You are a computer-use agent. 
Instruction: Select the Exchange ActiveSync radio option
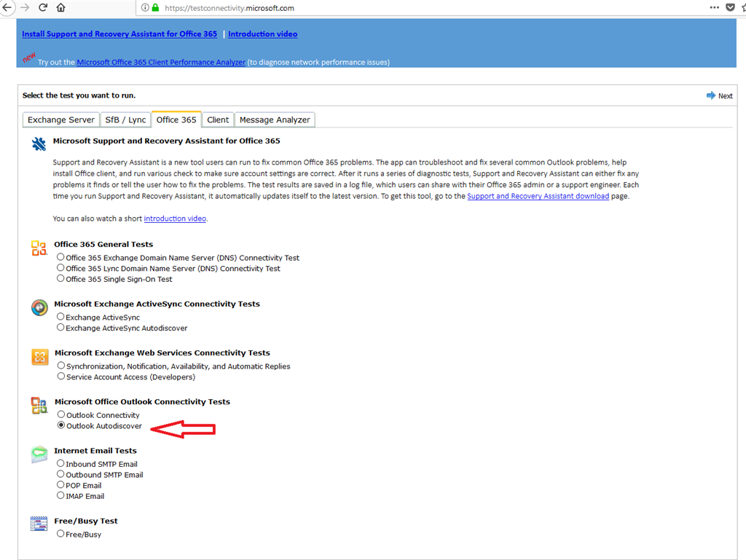coord(60,317)
